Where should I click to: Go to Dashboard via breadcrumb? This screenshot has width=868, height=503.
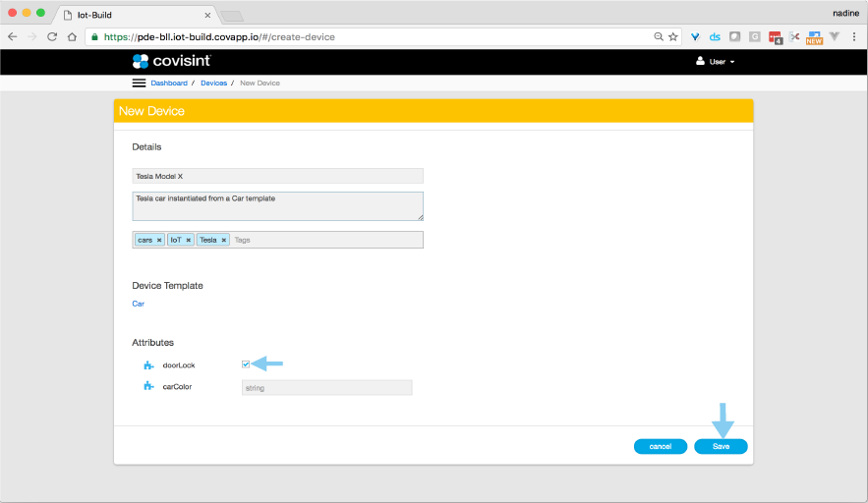tap(169, 84)
